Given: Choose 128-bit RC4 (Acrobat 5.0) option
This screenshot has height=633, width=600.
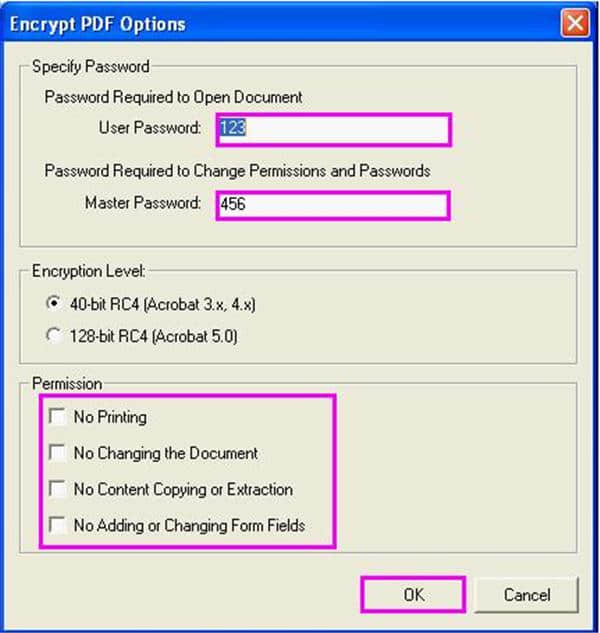Looking at the screenshot, I should pyautogui.click(x=54, y=336).
